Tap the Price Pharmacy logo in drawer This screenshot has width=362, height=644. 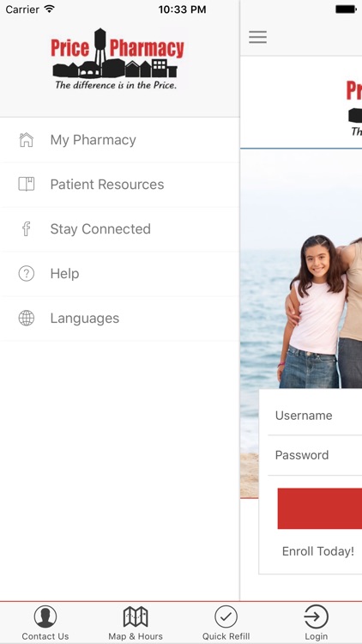pyautogui.click(x=118, y=58)
